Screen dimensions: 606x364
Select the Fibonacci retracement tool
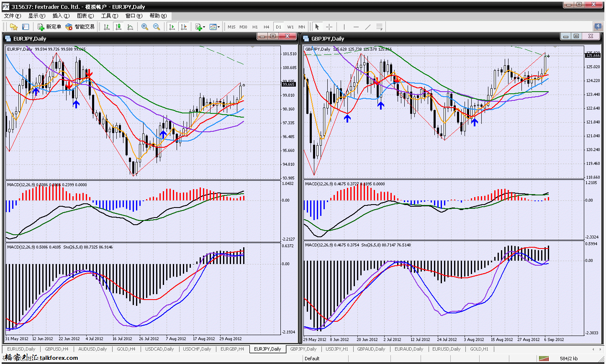coord(380,27)
